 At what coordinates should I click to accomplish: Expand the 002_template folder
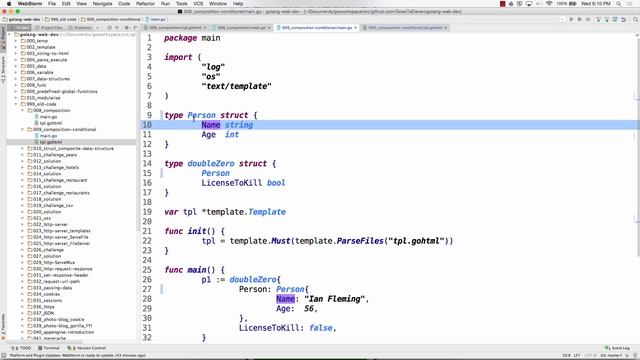tap(16, 47)
